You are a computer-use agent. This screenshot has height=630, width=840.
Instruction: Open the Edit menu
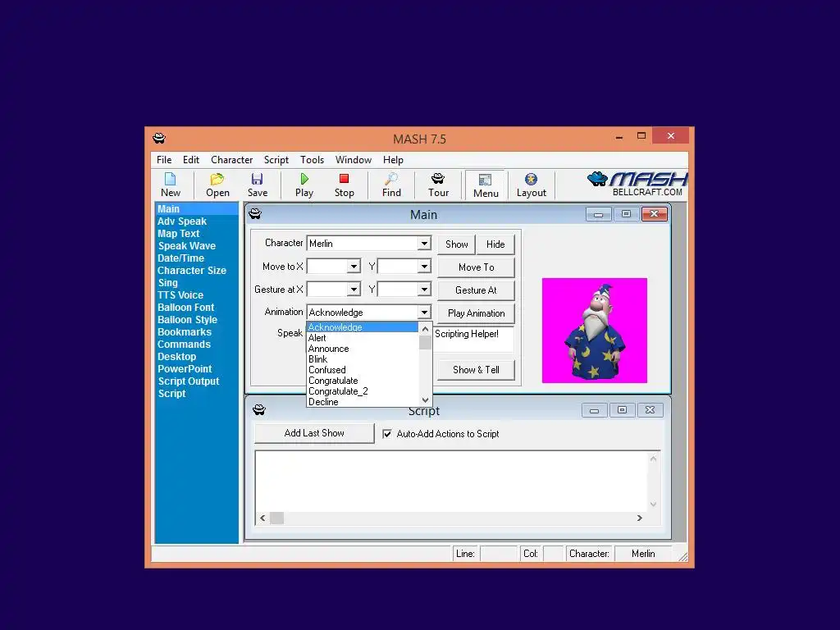pos(190,160)
